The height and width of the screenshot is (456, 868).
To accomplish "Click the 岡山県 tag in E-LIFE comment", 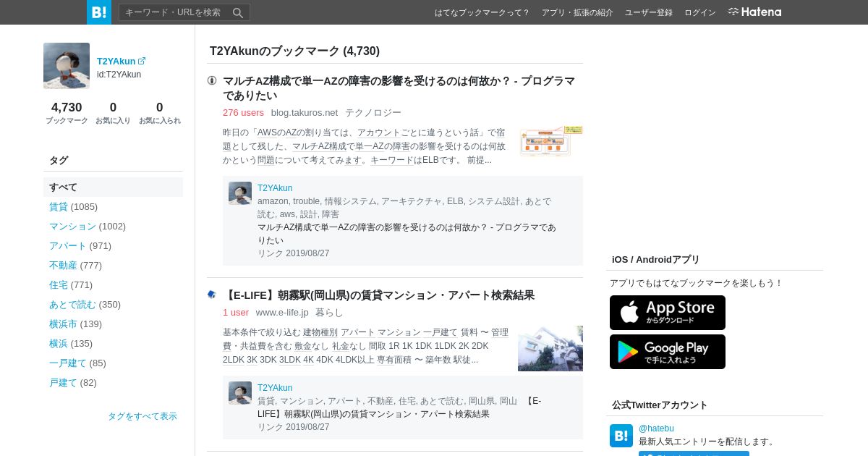I will click(482, 401).
